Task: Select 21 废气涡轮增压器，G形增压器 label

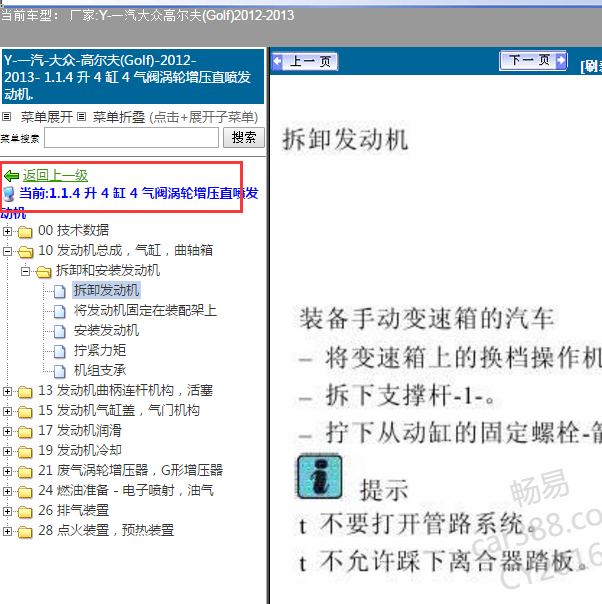Action: coord(131,471)
